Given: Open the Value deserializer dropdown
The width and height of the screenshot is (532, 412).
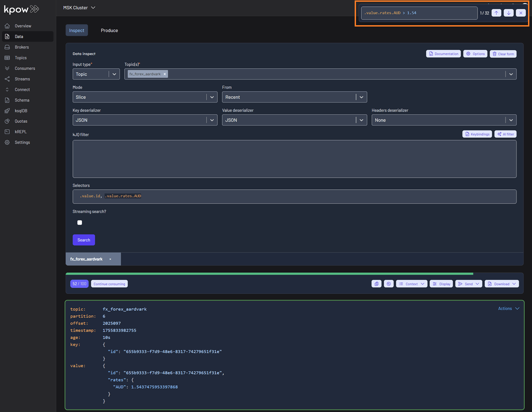Looking at the screenshot, I should tap(295, 120).
